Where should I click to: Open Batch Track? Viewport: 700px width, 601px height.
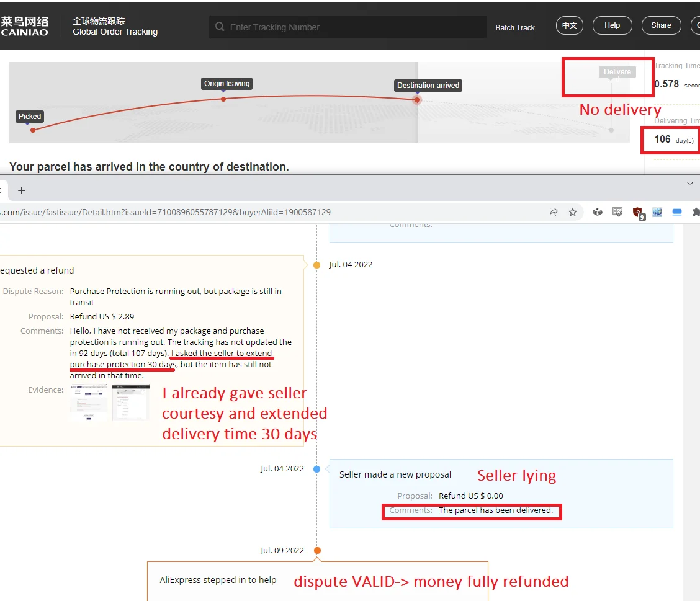pos(514,28)
